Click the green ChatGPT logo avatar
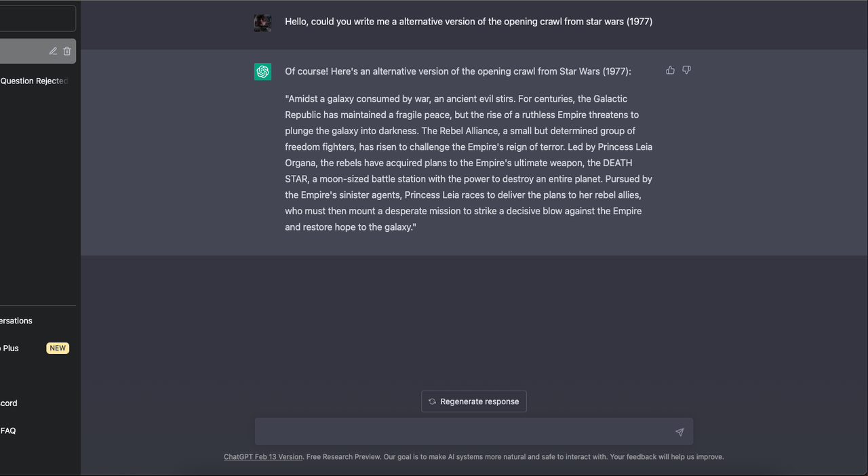Viewport: 868px width, 476px height. click(x=262, y=71)
